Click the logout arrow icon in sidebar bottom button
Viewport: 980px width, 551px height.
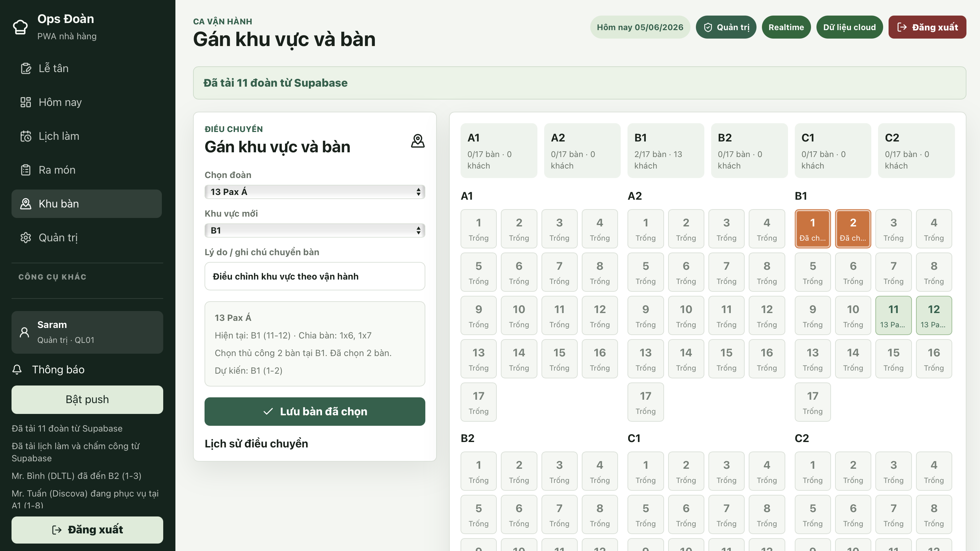(x=57, y=530)
